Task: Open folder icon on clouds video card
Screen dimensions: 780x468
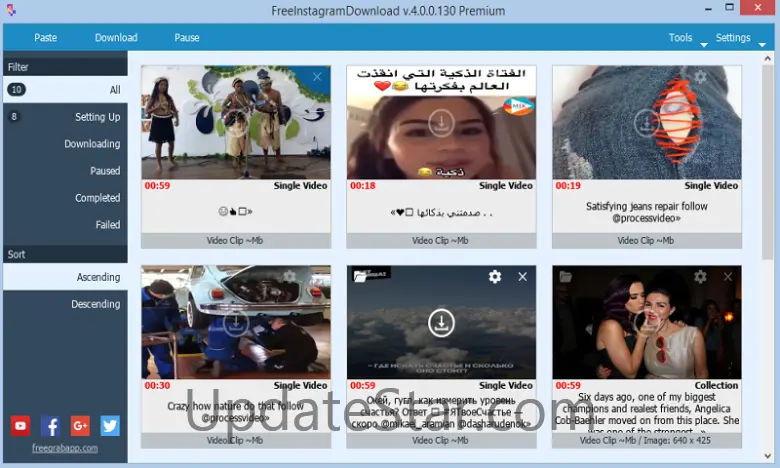Action: pos(360,276)
